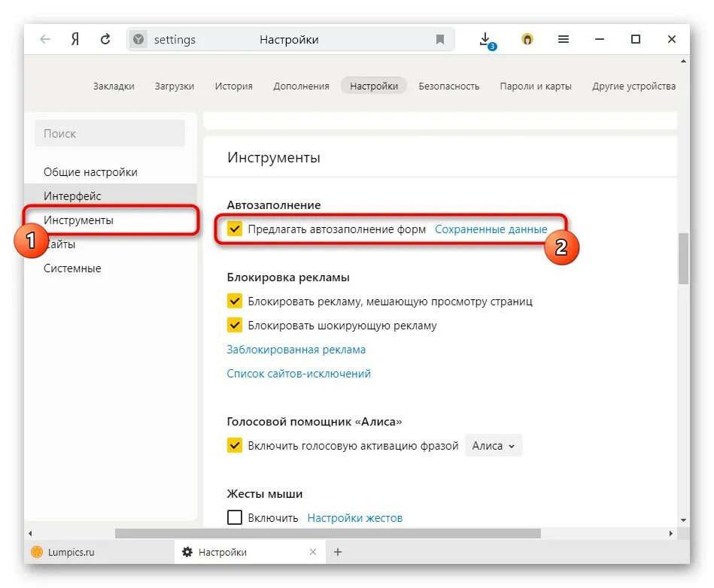Viewport: 714px width, 588px height.
Task: Open the Алиса phrase dropdown
Action: (x=494, y=446)
